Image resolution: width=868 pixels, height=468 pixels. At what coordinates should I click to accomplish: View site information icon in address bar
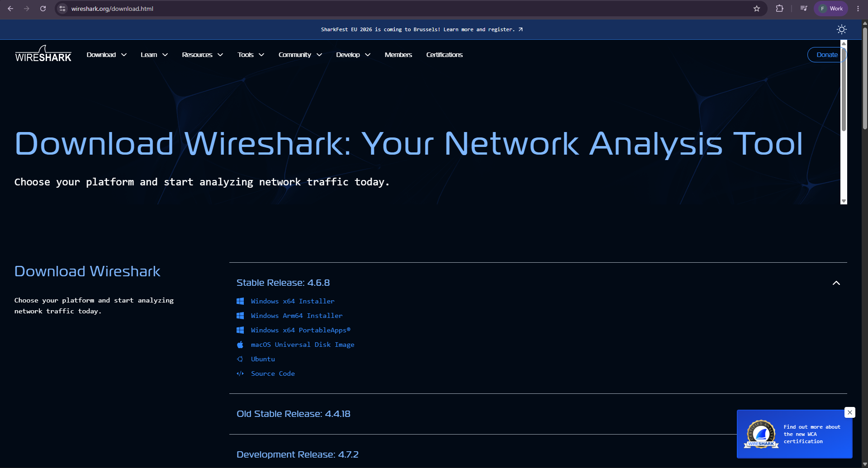coord(62,9)
